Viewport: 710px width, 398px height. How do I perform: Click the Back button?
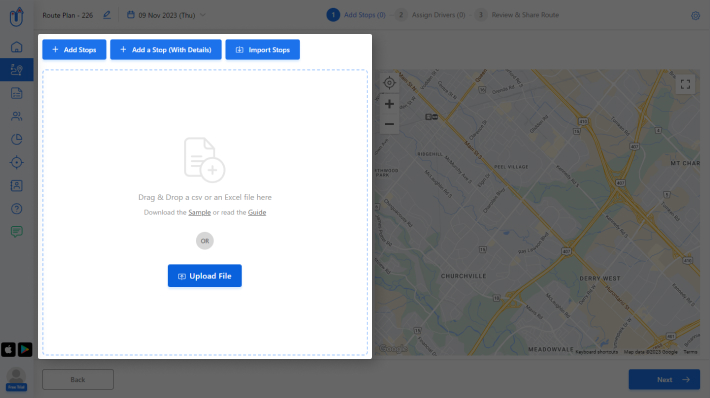(x=78, y=379)
